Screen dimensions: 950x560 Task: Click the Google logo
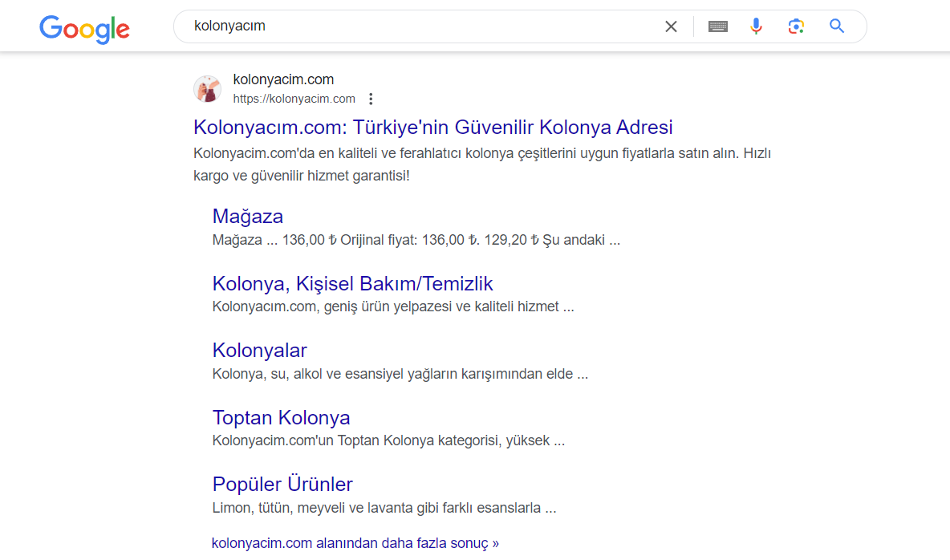click(x=84, y=28)
